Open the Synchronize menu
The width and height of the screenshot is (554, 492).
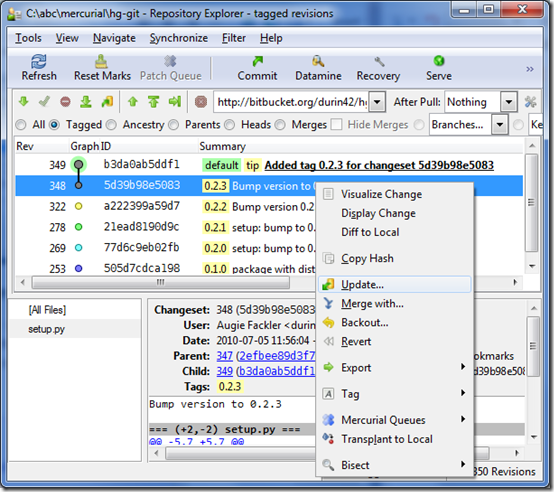pos(179,38)
